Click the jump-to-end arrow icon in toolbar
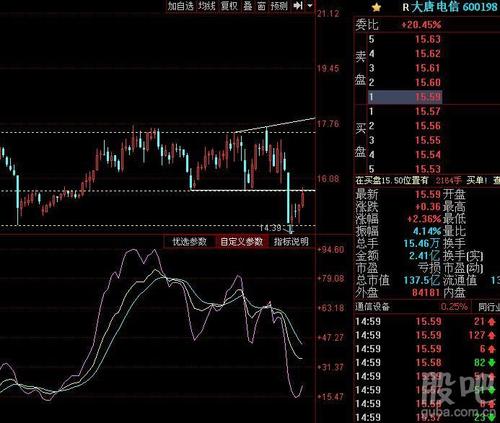Image resolution: width=500 pixels, height=423 pixels. pyautogui.click(x=298, y=6)
